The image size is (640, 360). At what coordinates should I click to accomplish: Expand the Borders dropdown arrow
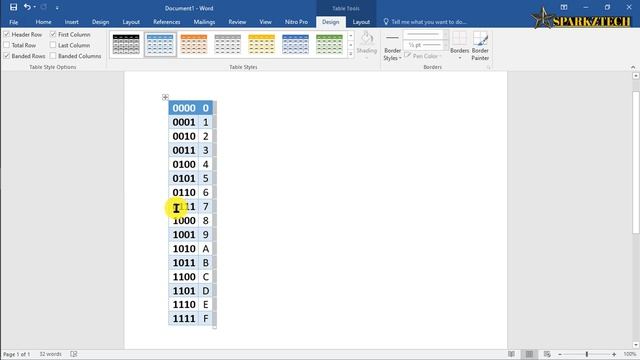pyautogui.click(x=460, y=58)
